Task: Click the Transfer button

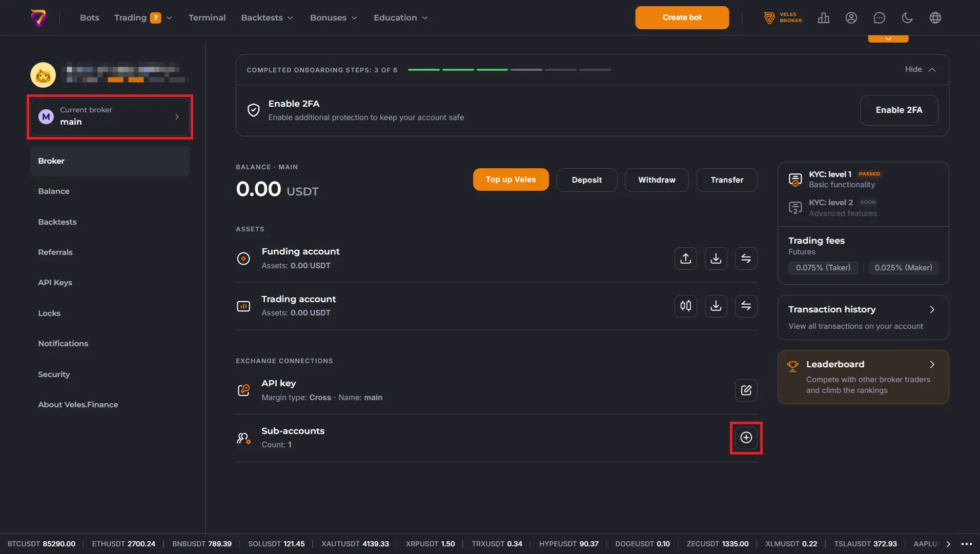Action: click(x=726, y=180)
